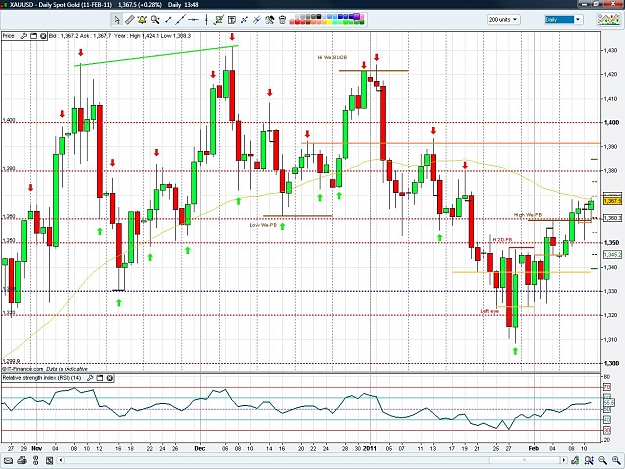
Task: Open RSI panel wrench settings
Action: click(90, 378)
